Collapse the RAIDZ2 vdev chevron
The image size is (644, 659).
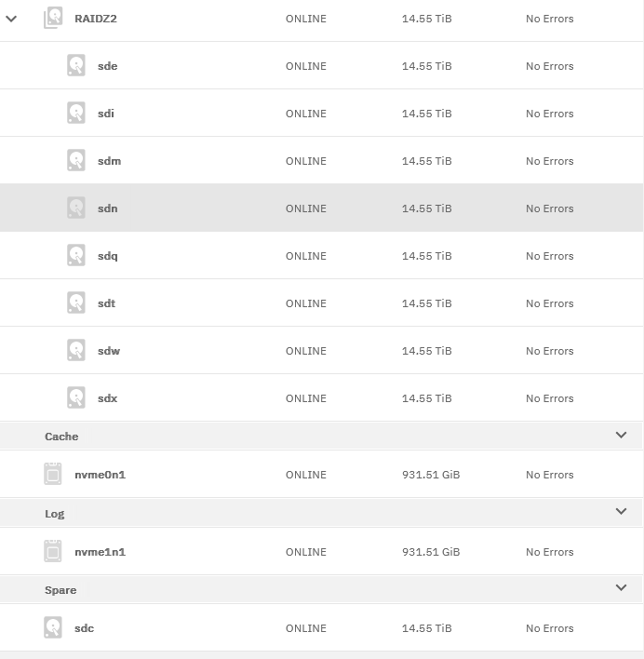point(11,19)
